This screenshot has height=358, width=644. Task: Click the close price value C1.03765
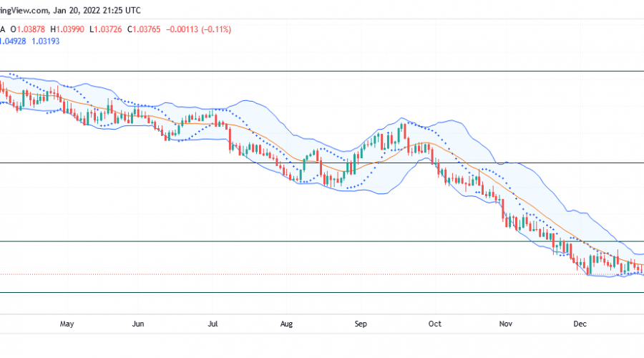(x=144, y=29)
